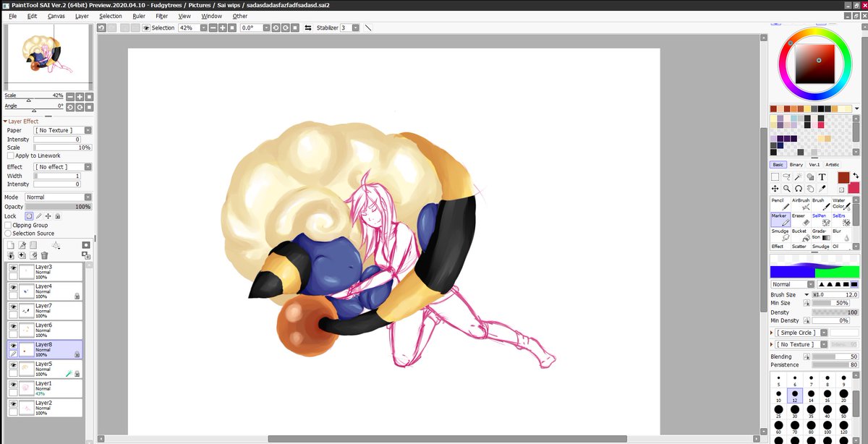This screenshot has height=444, width=868.
Task: Reset rotation with toolbar square button
Action: (294, 27)
